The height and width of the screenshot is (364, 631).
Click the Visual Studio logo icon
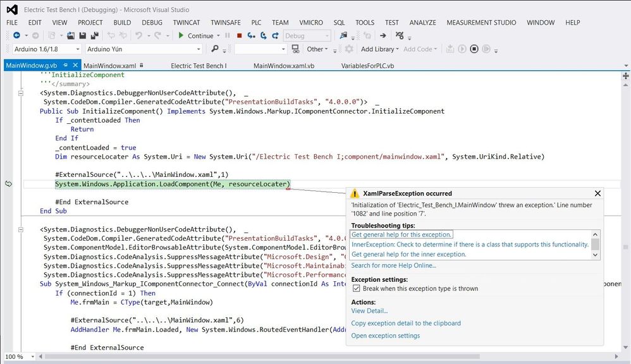click(12, 9)
